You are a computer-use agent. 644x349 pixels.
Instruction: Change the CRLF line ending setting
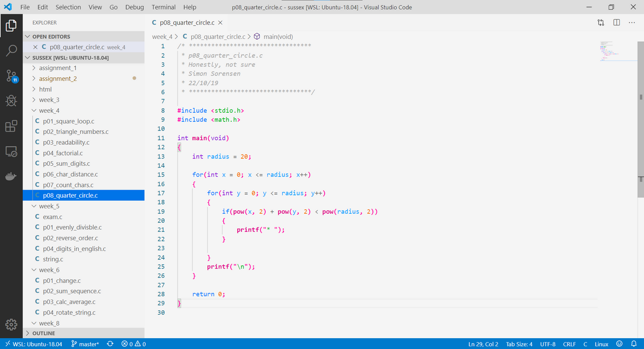click(x=569, y=344)
